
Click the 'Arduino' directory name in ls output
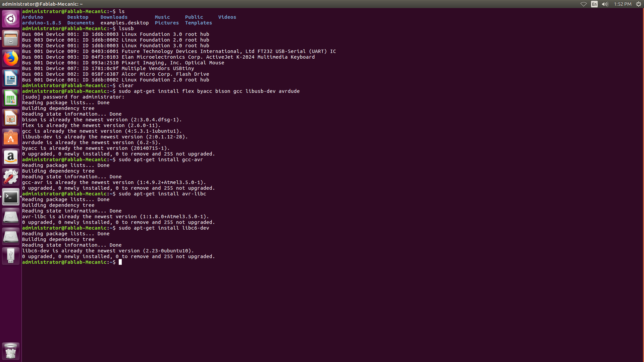coord(33,17)
